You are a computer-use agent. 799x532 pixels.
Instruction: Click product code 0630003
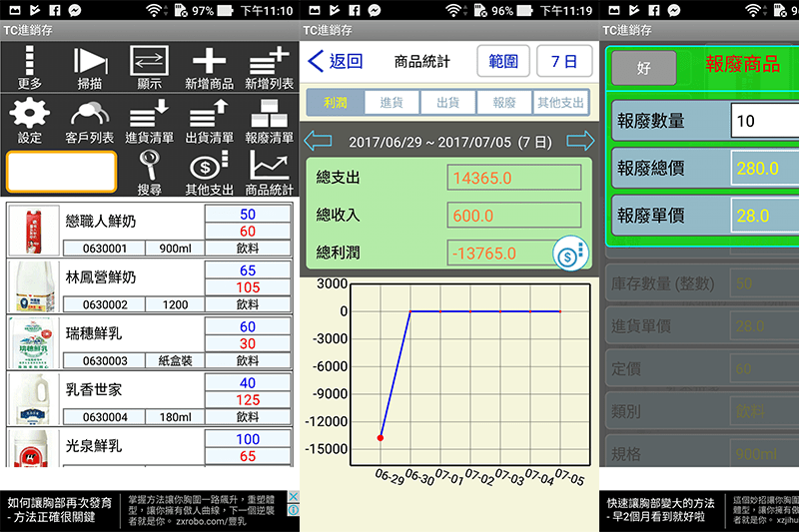[x=105, y=360]
